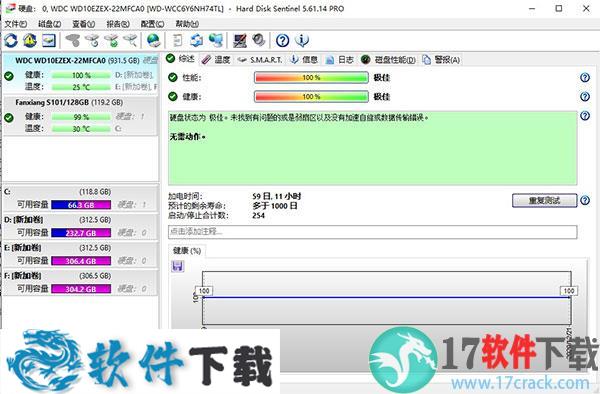The height and width of the screenshot is (394, 600).
Task: Switch to the 信息 tab
Action: click(x=304, y=59)
